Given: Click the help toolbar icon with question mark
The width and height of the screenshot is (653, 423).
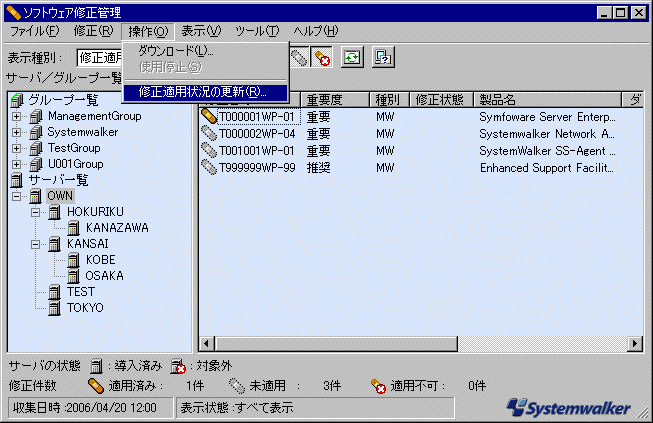Looking at the screenshot, I should pyautogui.click(x=383, y=57).
